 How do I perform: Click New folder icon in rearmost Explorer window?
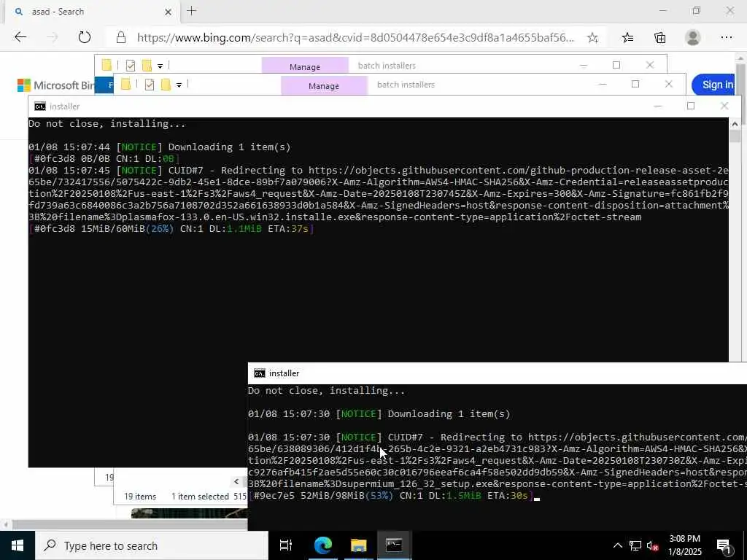[147, 65]
